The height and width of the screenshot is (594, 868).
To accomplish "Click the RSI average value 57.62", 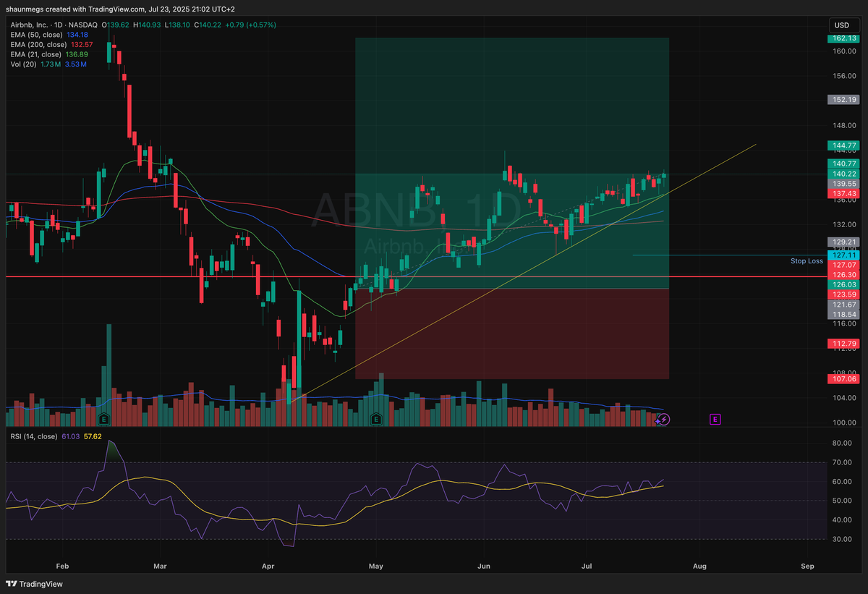I will [93, 435].
